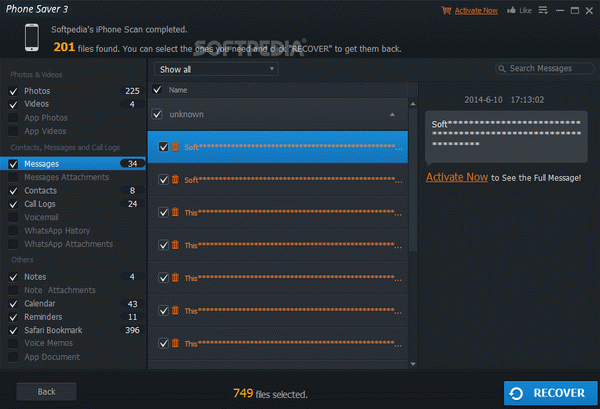Click the Back button

(46, 392)
